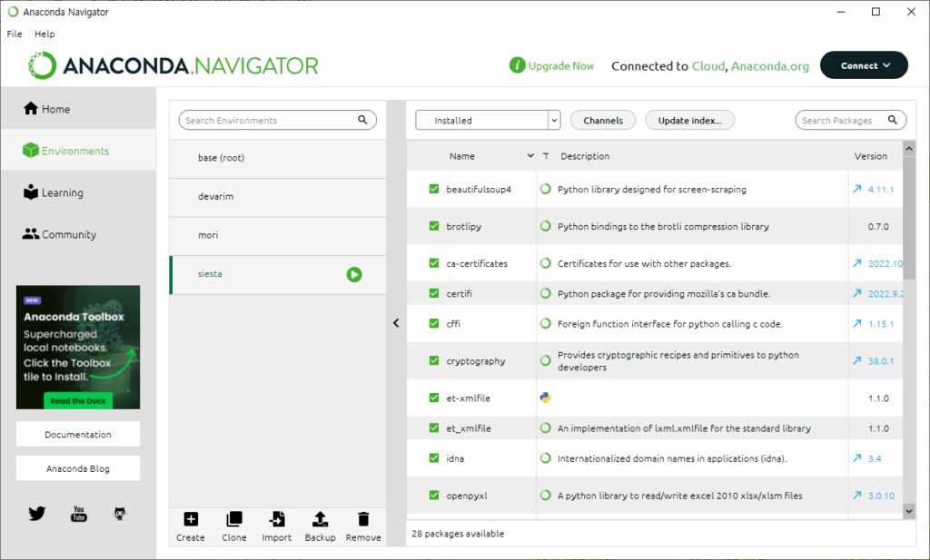Click the Import environment icon
The image size is (930, 560).
pos(277,520)
